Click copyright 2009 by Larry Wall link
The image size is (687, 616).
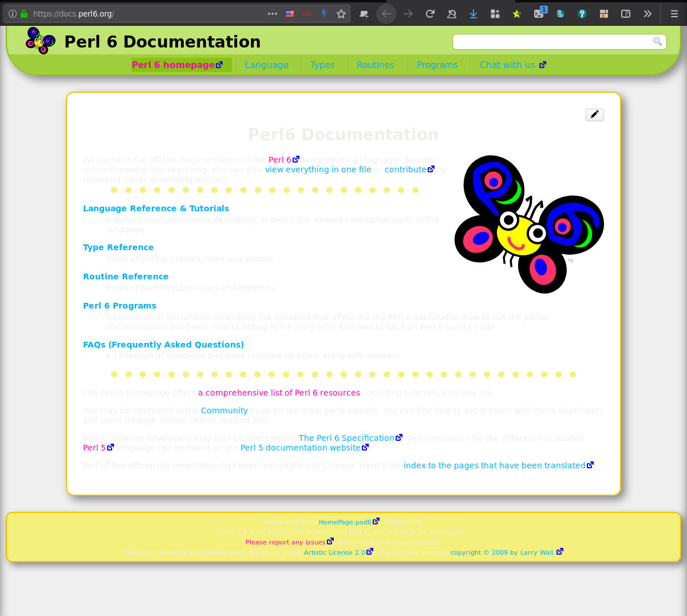507,552
